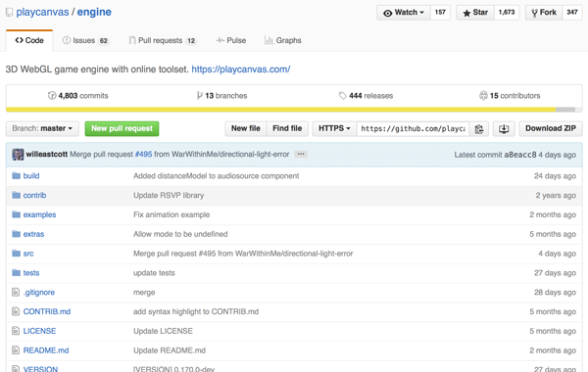Click the examples folder icon
588x372 pixels.
pos(16,214)
